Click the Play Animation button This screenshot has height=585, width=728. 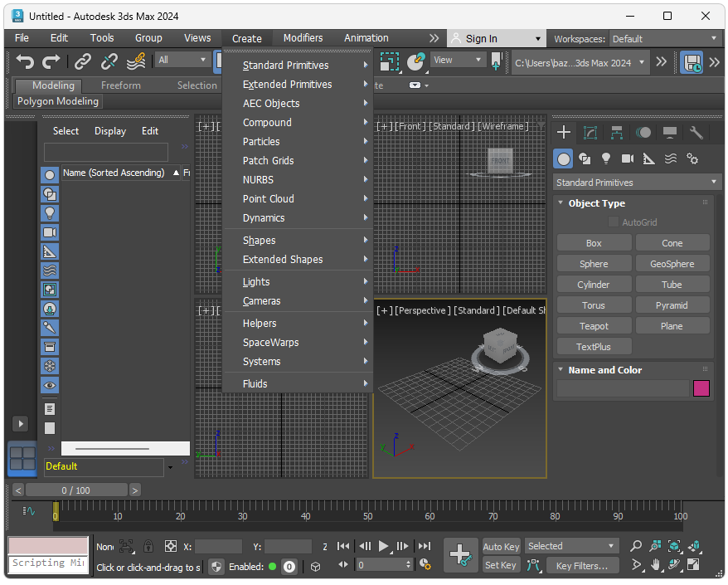click(x=383, y=546)
